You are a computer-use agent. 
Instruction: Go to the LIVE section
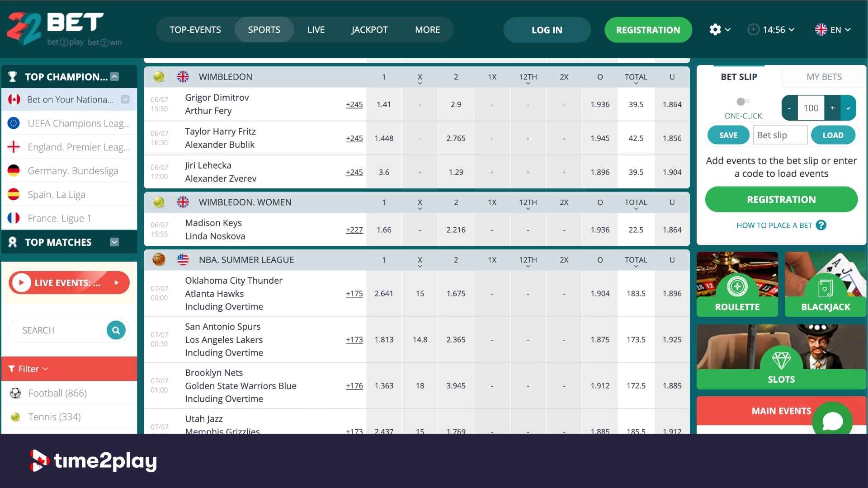point(316,30)
